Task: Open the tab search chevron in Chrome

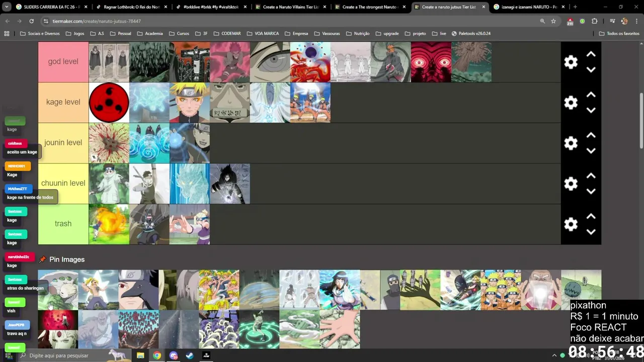Action: [8, 7]
